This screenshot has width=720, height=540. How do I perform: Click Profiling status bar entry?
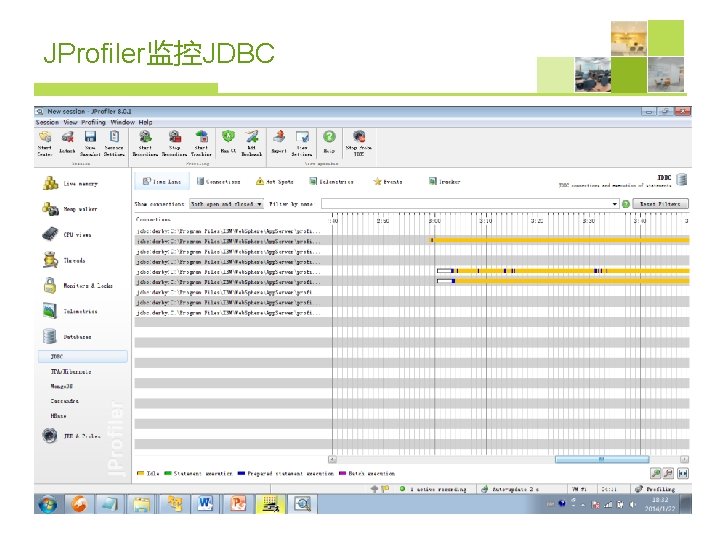pyautogui.click(x=655, y=489)
